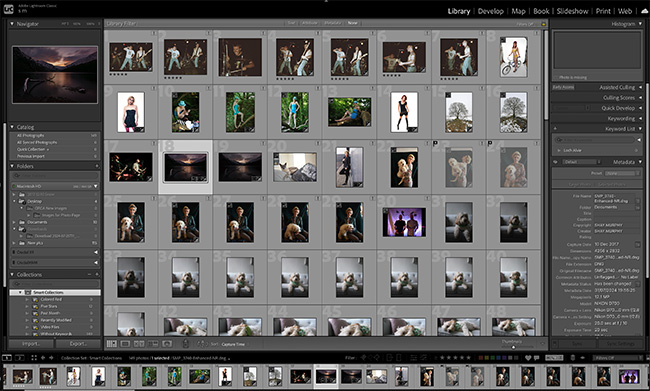Open Survey view from the toolbar
The width and height of the screenshot is (650, 391).
[x=153, y=344]
